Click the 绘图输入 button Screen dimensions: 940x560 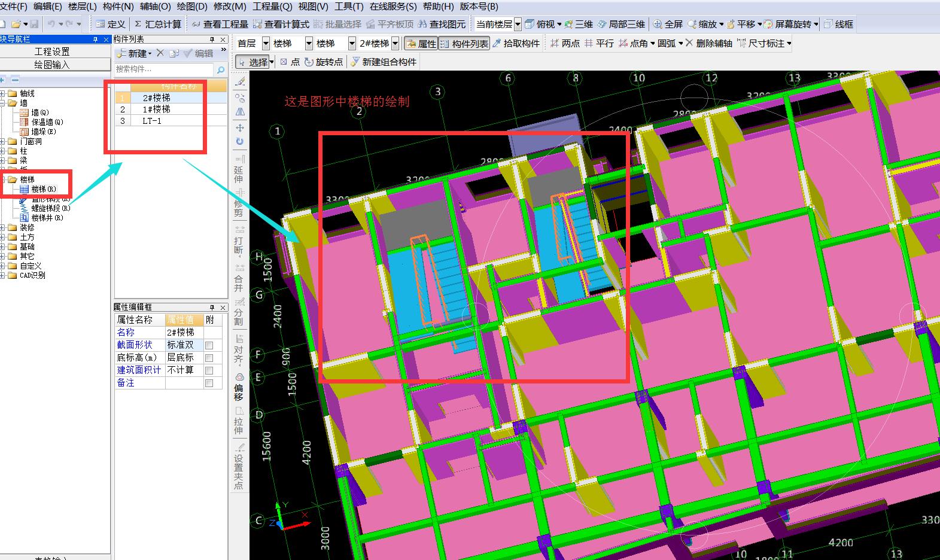pyautogui.click(x=52, y=65)
